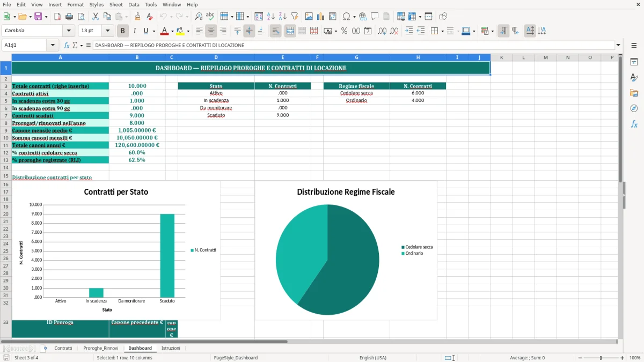This screenshot has height=362, width=644.
Task: Insert a chart
Action: 321,17
